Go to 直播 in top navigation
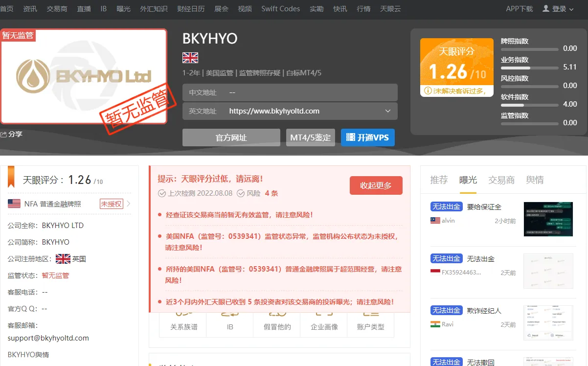The height and width of the screenshot is (366, 588). [84, 9]
